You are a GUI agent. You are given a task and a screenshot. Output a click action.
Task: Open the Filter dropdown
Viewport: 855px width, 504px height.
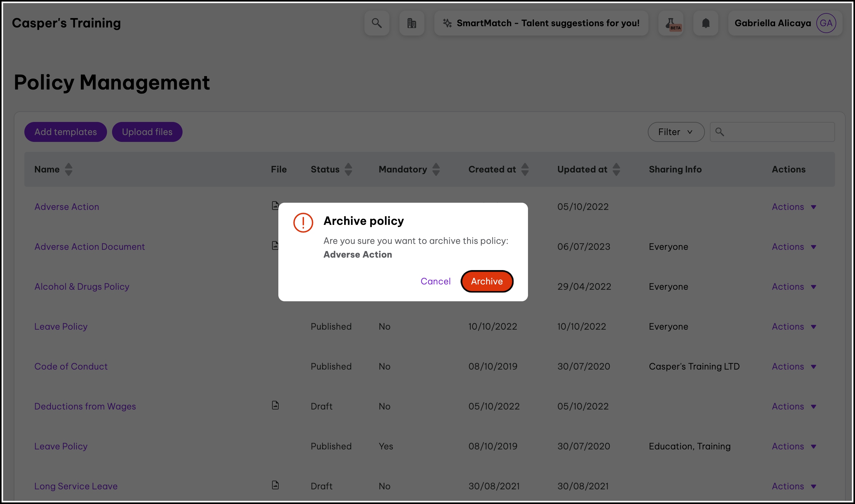[676, 132]
